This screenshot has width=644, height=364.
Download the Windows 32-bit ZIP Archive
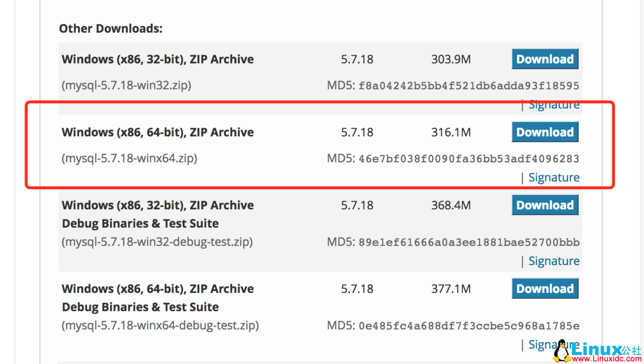(x=545, y=59)
